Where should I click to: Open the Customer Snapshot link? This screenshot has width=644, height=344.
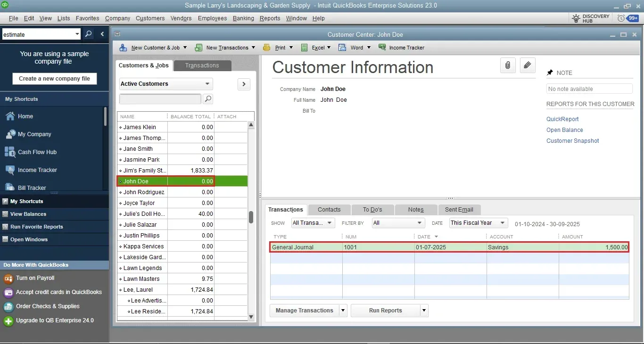(573, 141)
